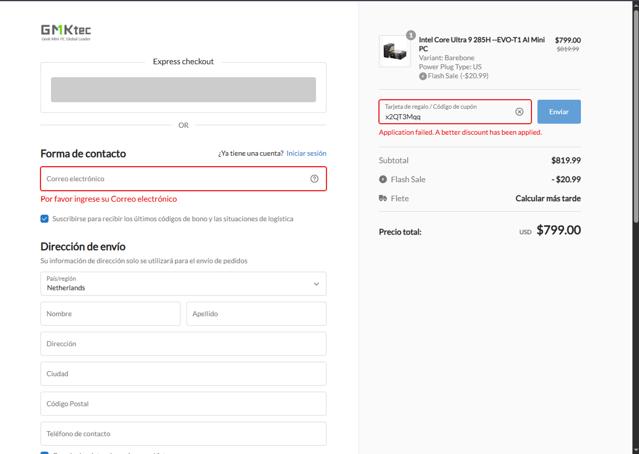Focus the Correo electrónico input field
The image size is (639, 454).
(183, 179)
